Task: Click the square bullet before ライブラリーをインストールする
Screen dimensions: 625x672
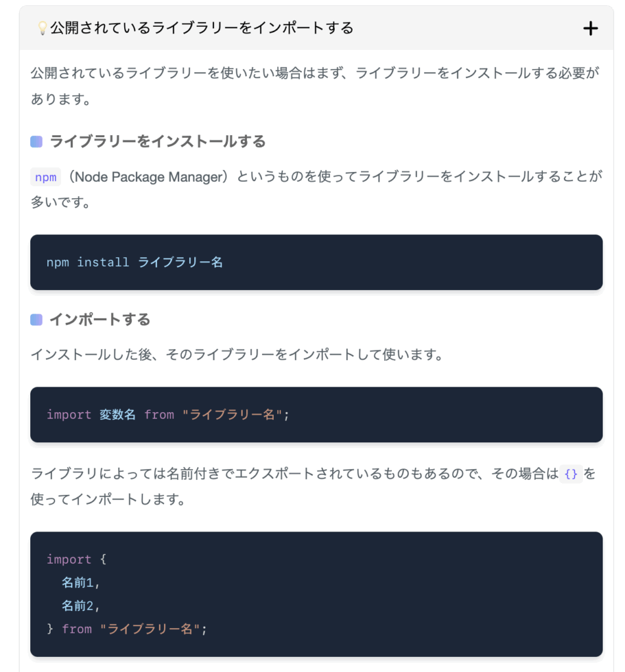Action: click(37, 142)
